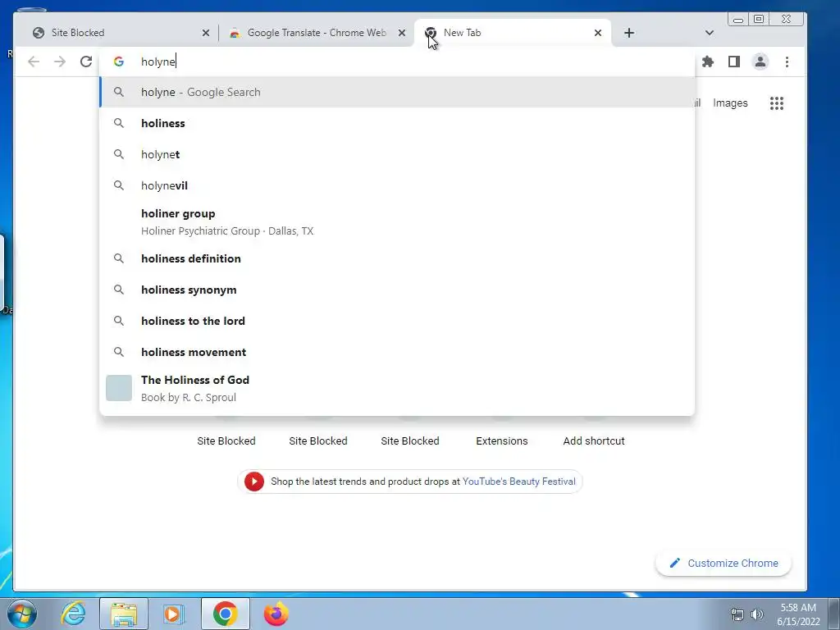
Task: Click the Customize Chrome button
Action: 724,563
